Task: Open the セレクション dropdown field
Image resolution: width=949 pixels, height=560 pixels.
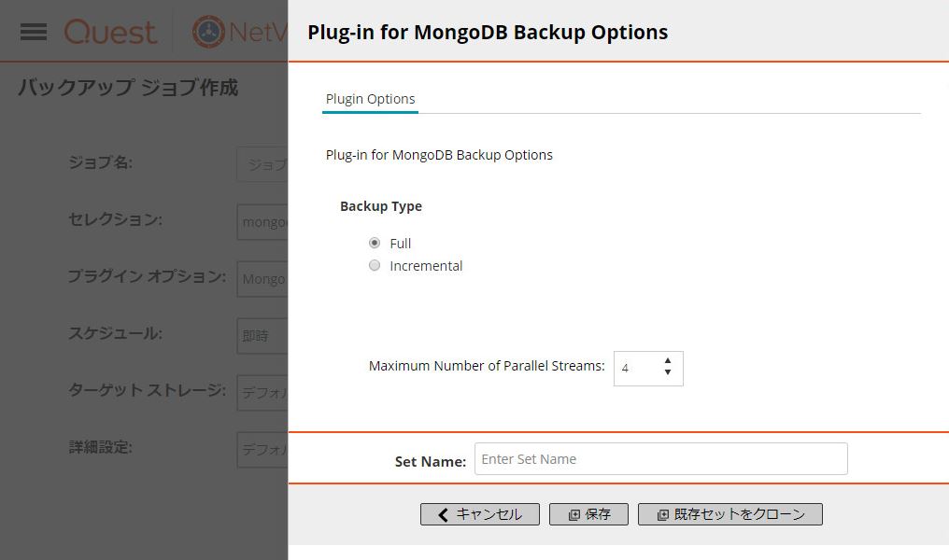Action: [x=262, y=222]
